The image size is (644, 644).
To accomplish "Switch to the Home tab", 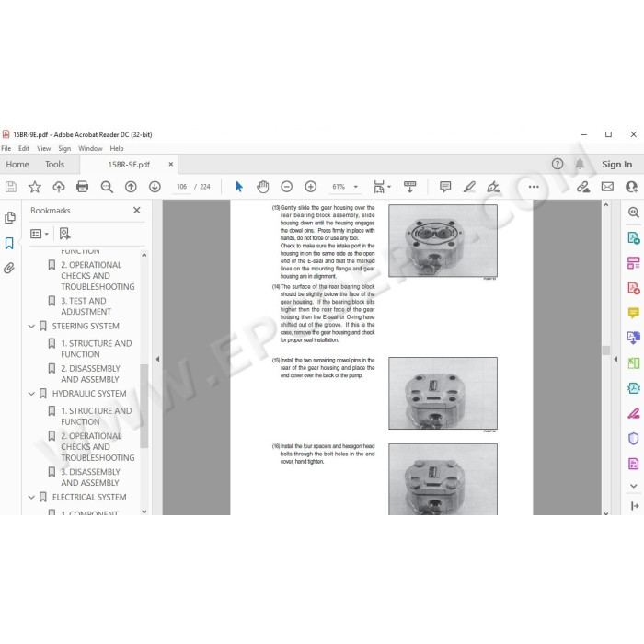I will [x=17, y=165].
